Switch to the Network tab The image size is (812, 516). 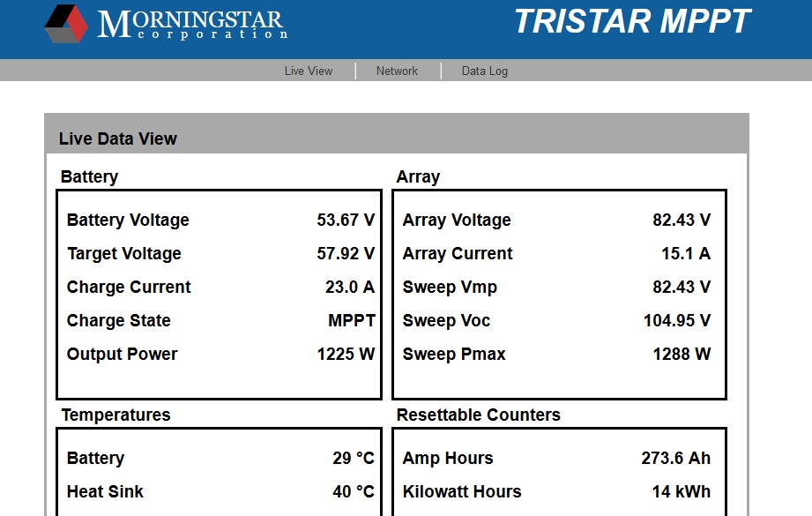click(397, 71)
